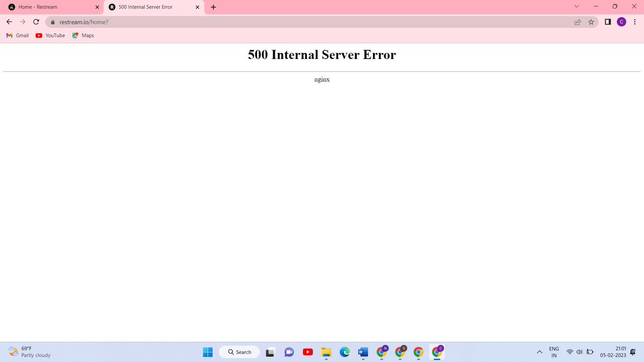Switch to the Home - Restream tab

click(x=53, y=7)
